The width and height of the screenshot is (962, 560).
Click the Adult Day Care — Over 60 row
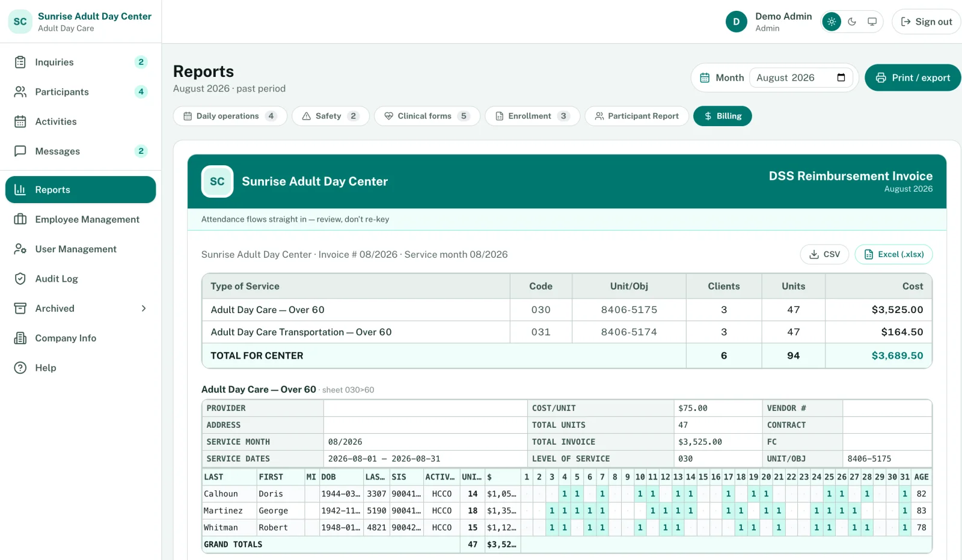[x=567, y=309]
